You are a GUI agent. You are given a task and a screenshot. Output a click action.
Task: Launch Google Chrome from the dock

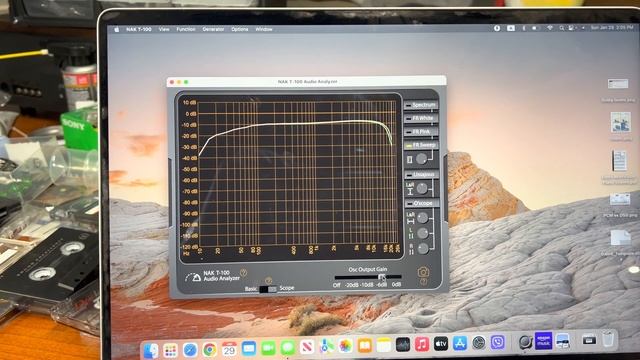[x=210, y=349]
